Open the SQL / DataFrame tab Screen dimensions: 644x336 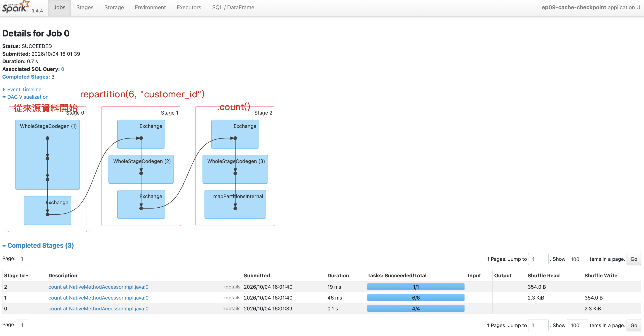(x=233, y=7)
